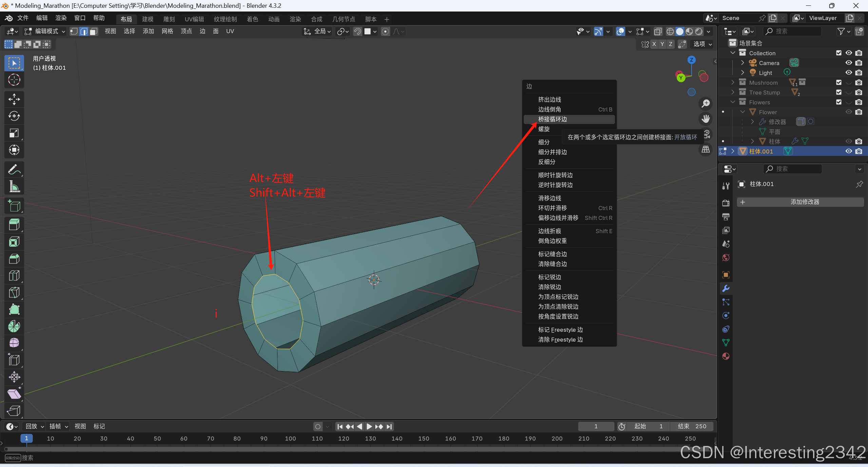This screenshot has height=467, width=868.
Task: Choose 桥接循环边 from edge menu
Action: (553, 119)
